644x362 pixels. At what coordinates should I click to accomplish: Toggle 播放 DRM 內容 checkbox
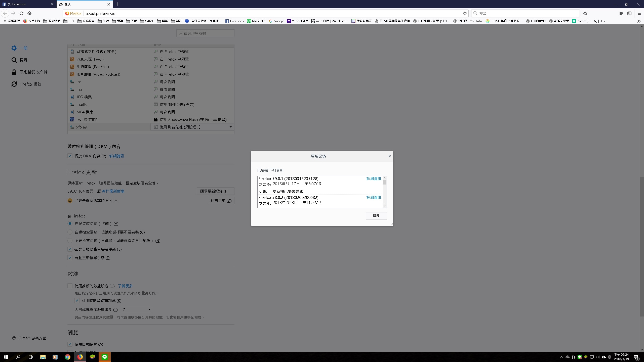coord(70,156)
